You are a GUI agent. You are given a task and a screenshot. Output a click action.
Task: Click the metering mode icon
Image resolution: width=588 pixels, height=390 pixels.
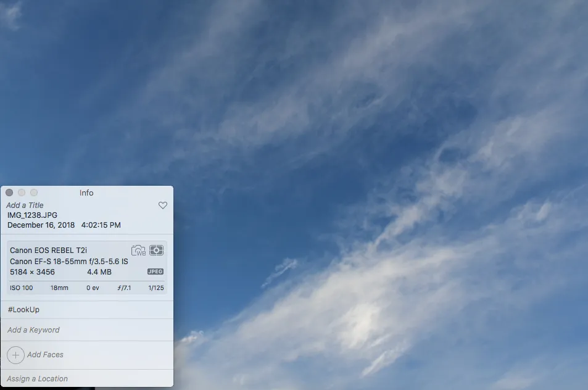coord(156,250)
